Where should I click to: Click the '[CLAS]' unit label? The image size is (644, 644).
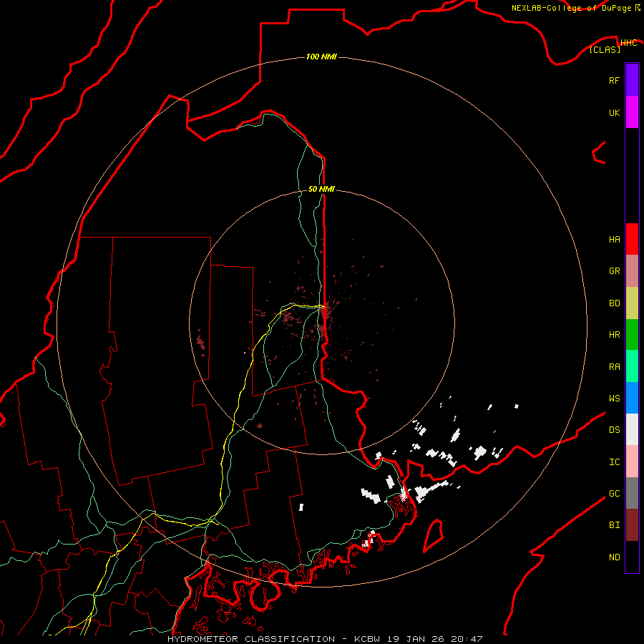coord(605,49)
